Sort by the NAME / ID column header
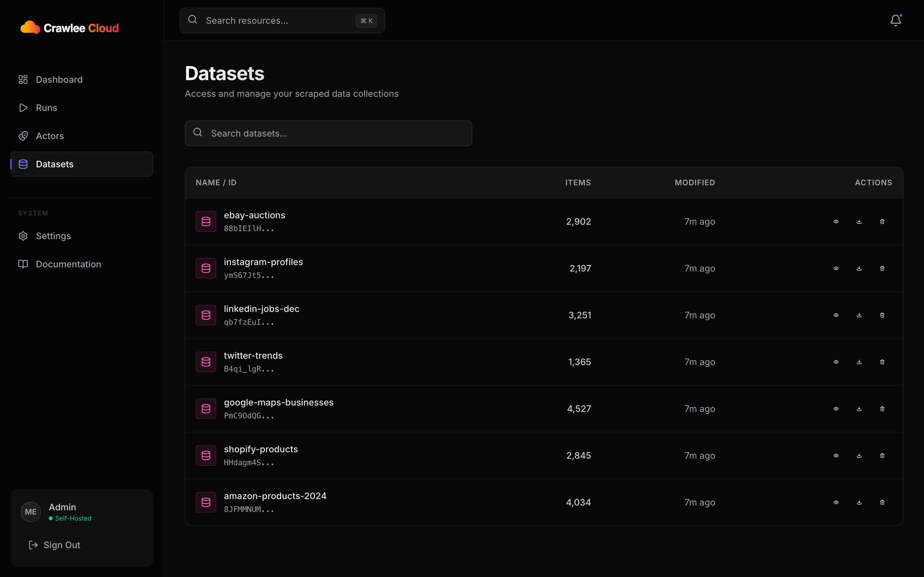Image resolution: width=924 pixels, height=577 pixels. tap(216, 182)
